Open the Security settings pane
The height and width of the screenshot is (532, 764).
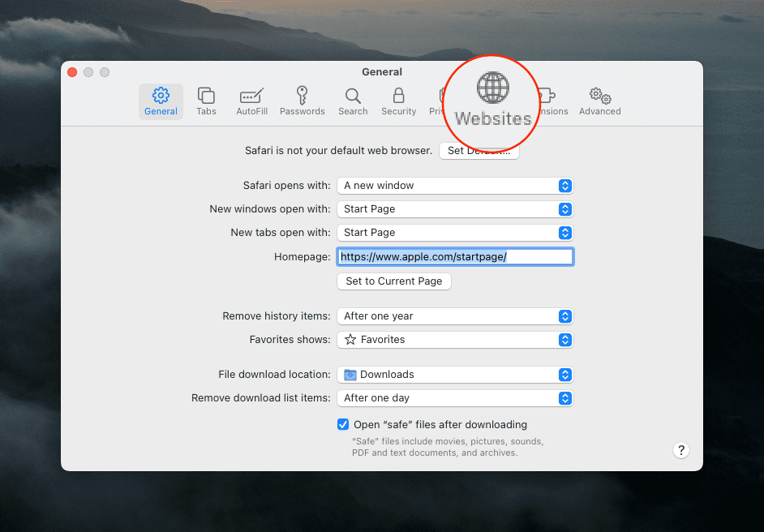pos(398,99)
